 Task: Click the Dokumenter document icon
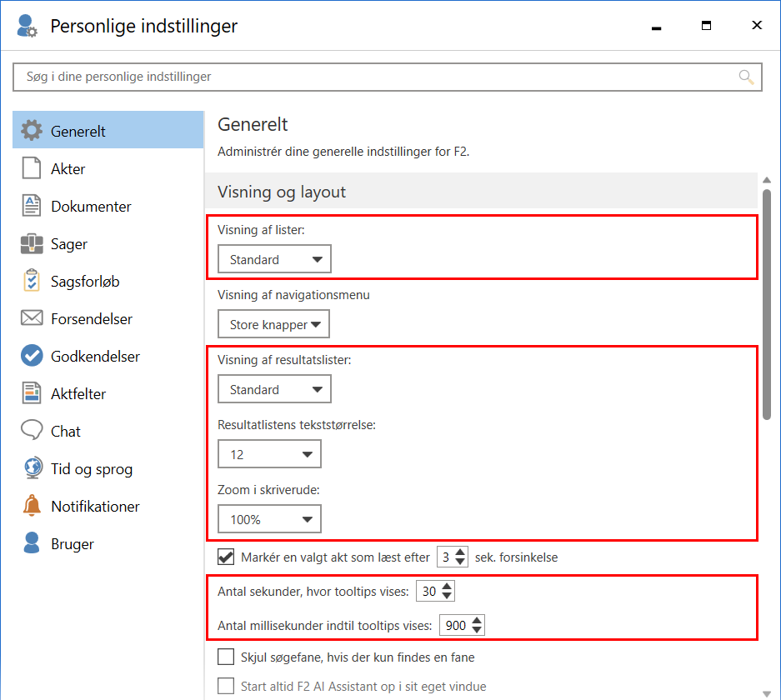click(x=32, y=206)
